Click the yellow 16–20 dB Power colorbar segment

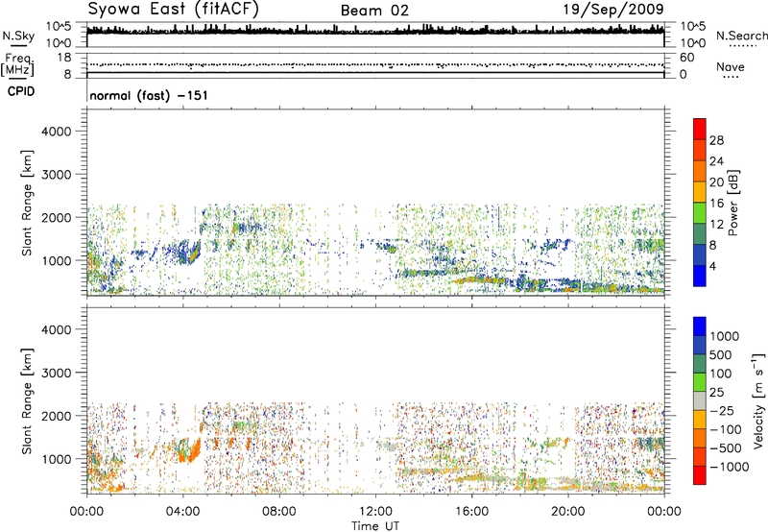click(700, 192)
